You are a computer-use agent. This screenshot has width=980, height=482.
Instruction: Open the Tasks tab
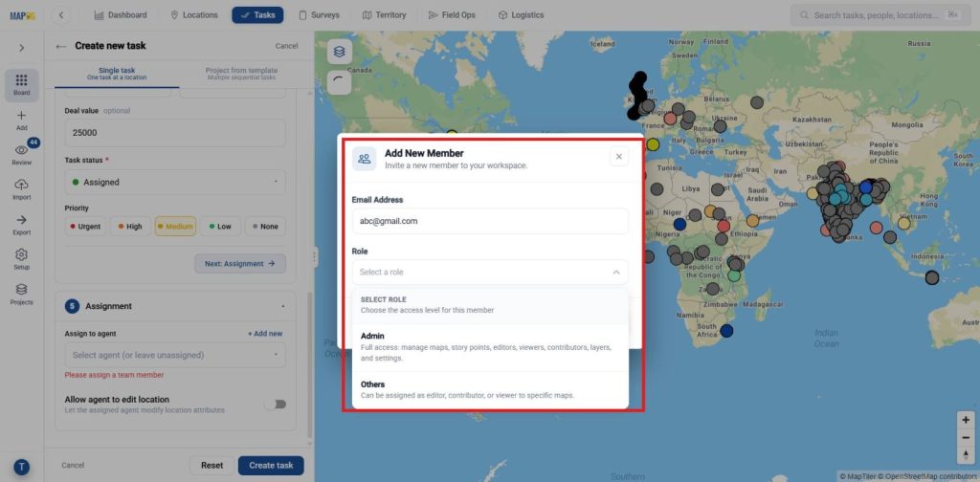[x=257, y=15]
